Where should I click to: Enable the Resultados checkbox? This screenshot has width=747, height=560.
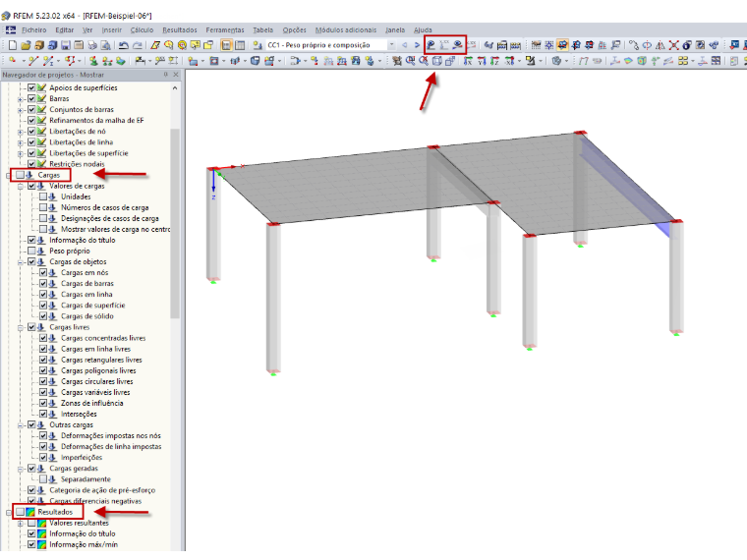(20, 512)
